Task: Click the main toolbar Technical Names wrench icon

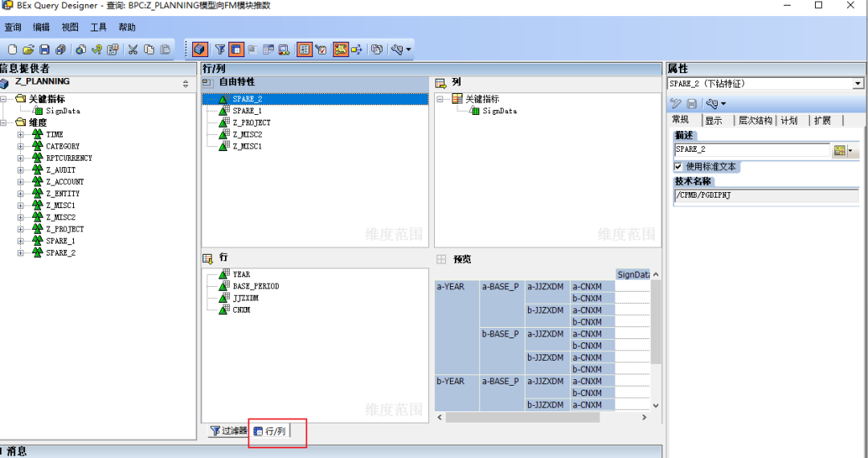Action: [396, 50]
